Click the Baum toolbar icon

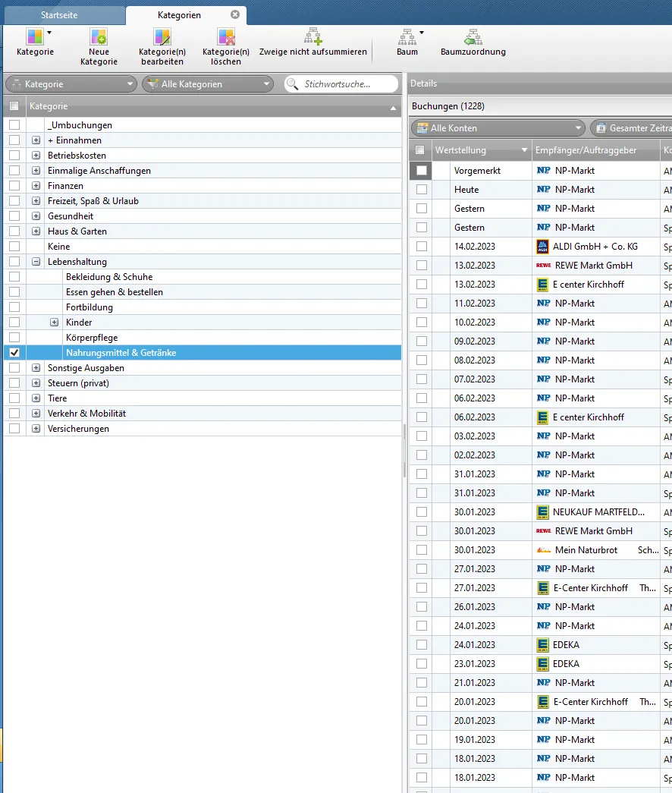[407, 37]
